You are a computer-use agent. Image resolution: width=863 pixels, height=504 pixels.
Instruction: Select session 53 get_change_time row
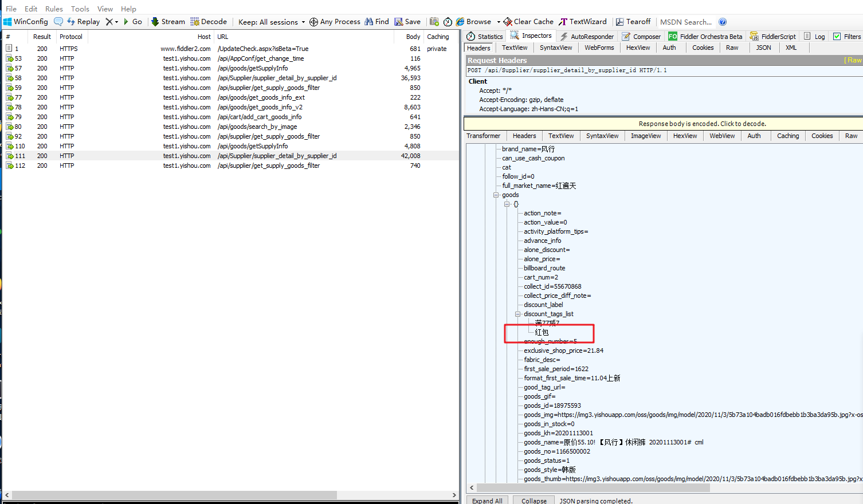231,58
